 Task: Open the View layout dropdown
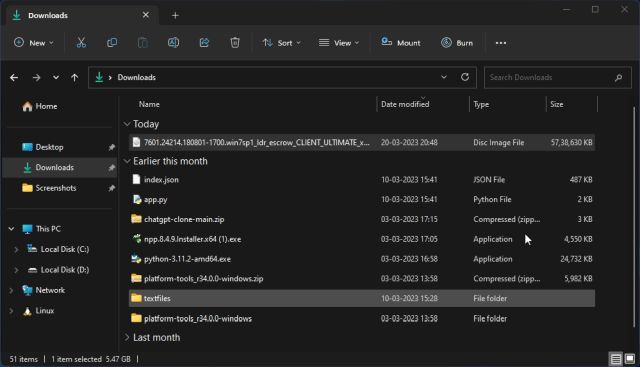coord(339,42)
